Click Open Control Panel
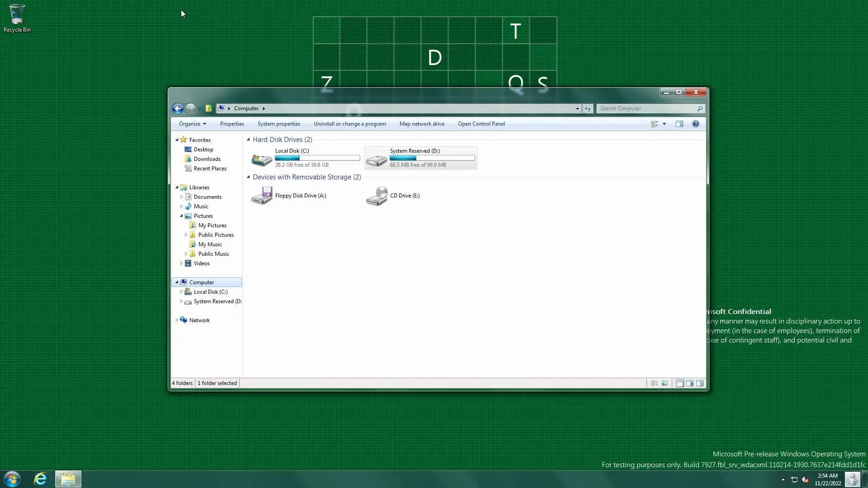Viewport: 868px width, 488px height. point(481,124)
